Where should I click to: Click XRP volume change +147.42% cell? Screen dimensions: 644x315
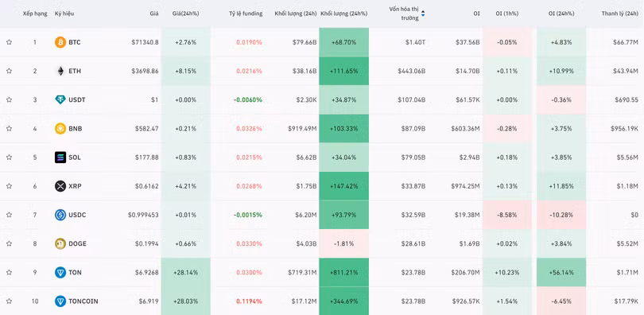[x=343, y=186]
